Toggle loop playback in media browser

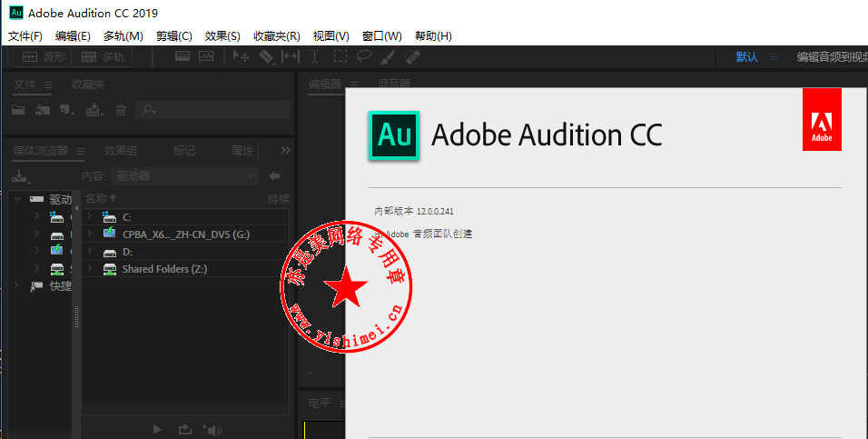pos(185,430)
